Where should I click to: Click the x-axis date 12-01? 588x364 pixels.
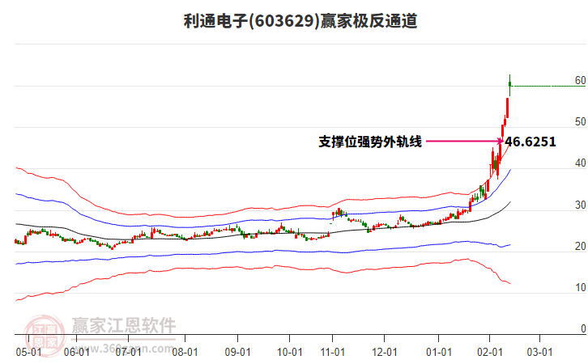(385, 352)
